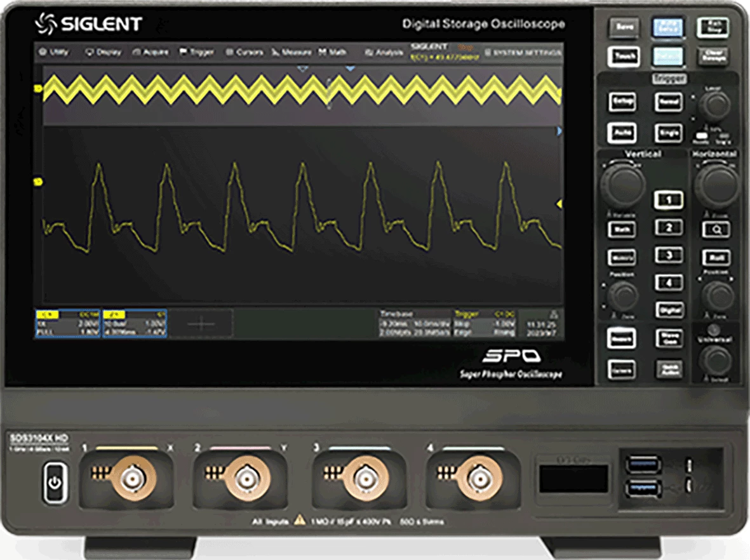Toggle channel 1 button in Vertical section
This screenshot has width=750, height=560.
pos(669,200)
